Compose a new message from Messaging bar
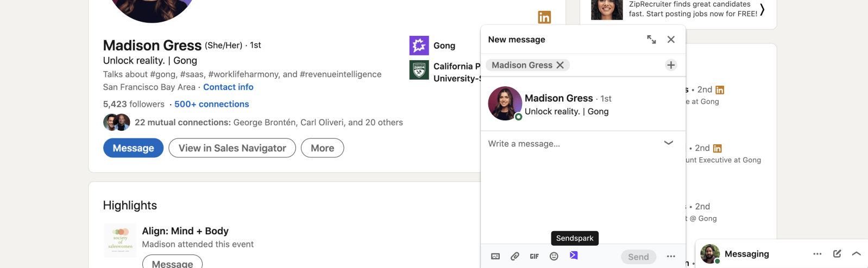868x268 pixels. click(837, 254)
